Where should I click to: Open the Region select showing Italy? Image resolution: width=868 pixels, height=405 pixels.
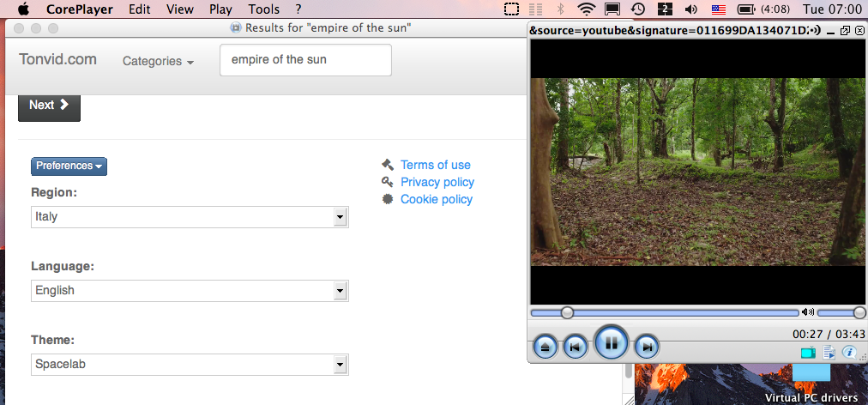point(190,217)
